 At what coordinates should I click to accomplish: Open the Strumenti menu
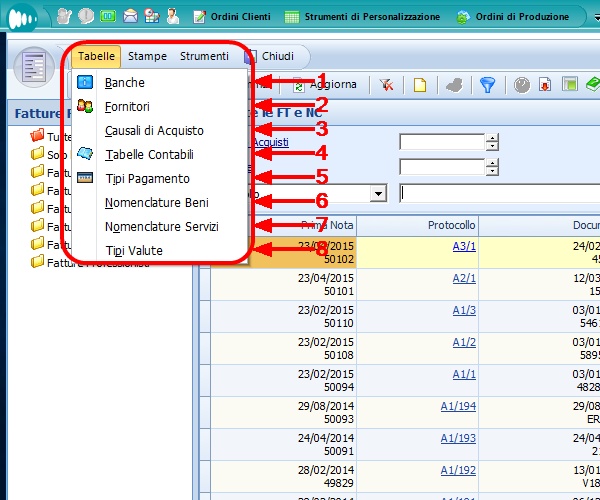tap(204, 57)
